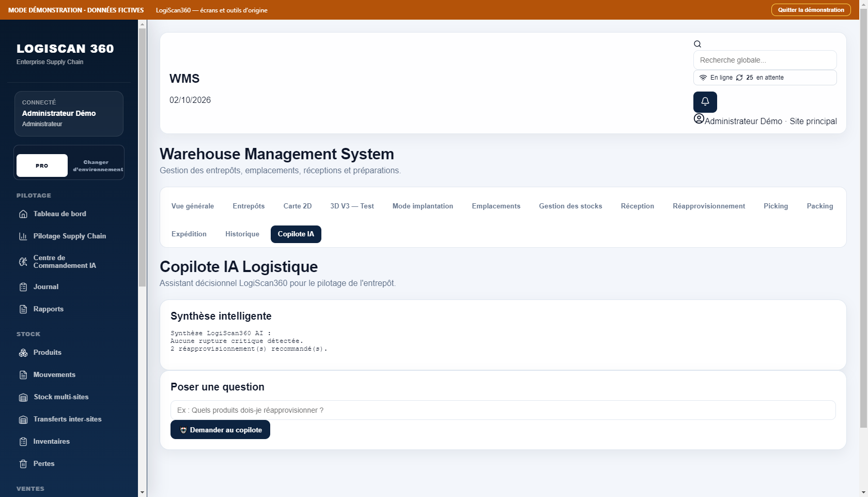Viewport: 868px width, 497px height.
Task: Click the sync refresh icon near 25 en attente
Action: pos(739,78)
